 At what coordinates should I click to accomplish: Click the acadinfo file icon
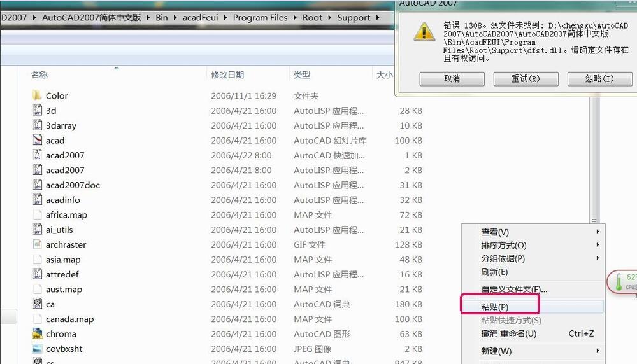38,200
